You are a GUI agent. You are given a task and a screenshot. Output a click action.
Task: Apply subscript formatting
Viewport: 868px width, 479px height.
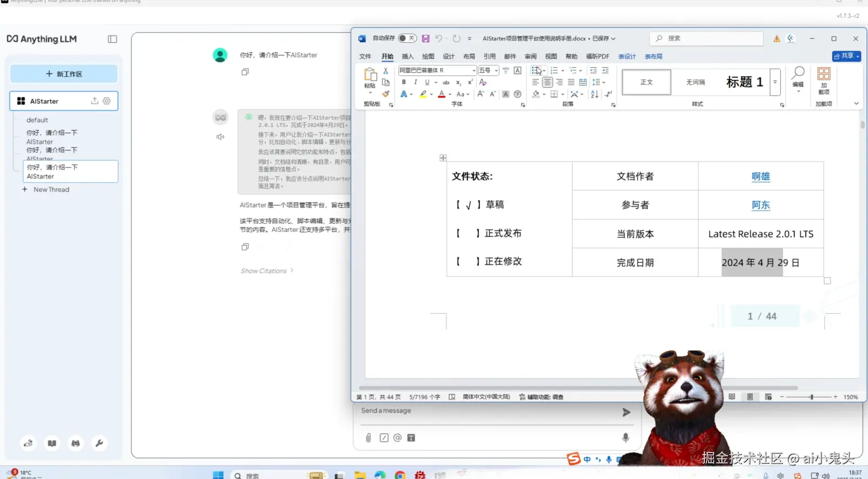458,82
